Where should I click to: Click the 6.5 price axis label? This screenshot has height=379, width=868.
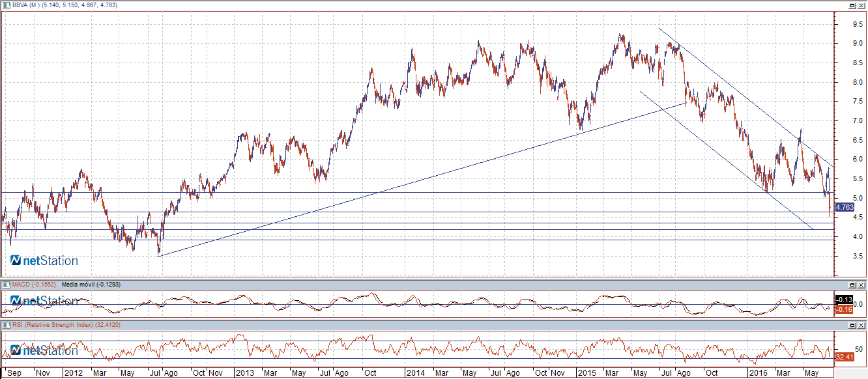(x=858, y=141)
